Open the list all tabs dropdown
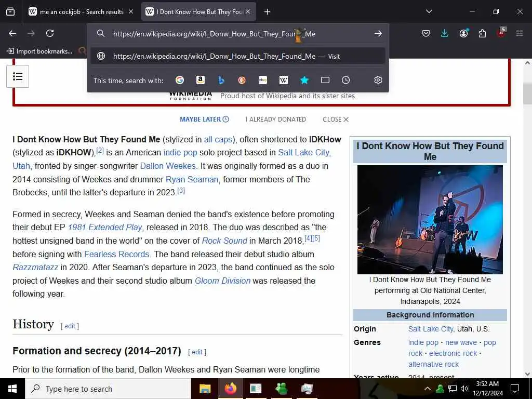Viewport: 532px width, 399px height. (x=429, y=11)
